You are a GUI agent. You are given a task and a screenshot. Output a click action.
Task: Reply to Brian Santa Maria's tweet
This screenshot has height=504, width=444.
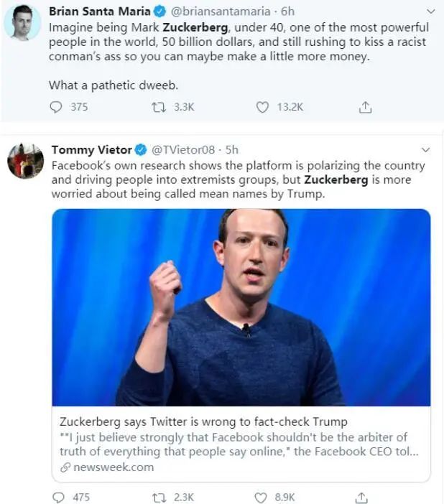click(x=56, y=107)
